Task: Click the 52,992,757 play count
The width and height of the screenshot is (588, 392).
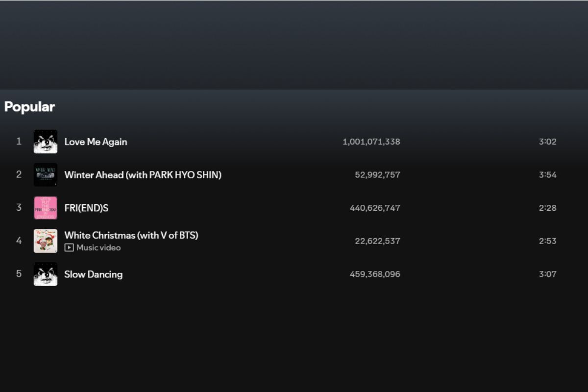Action: click(377, 175)
